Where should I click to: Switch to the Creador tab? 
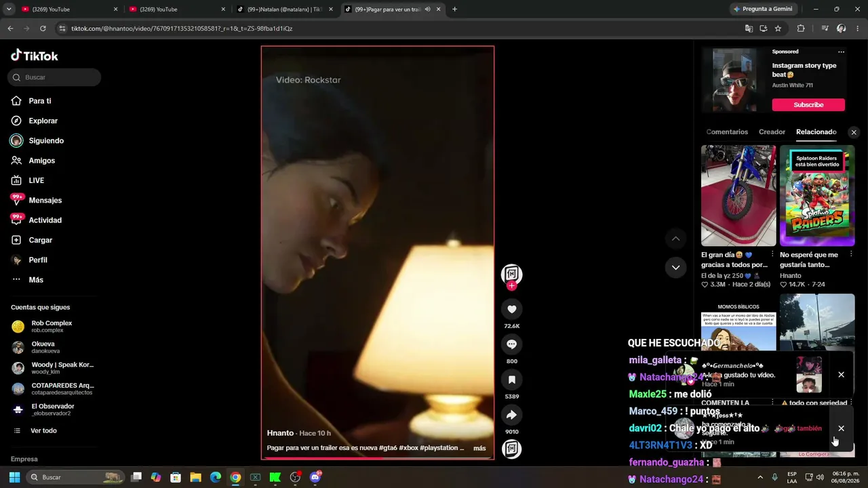[x=772, y=132]
